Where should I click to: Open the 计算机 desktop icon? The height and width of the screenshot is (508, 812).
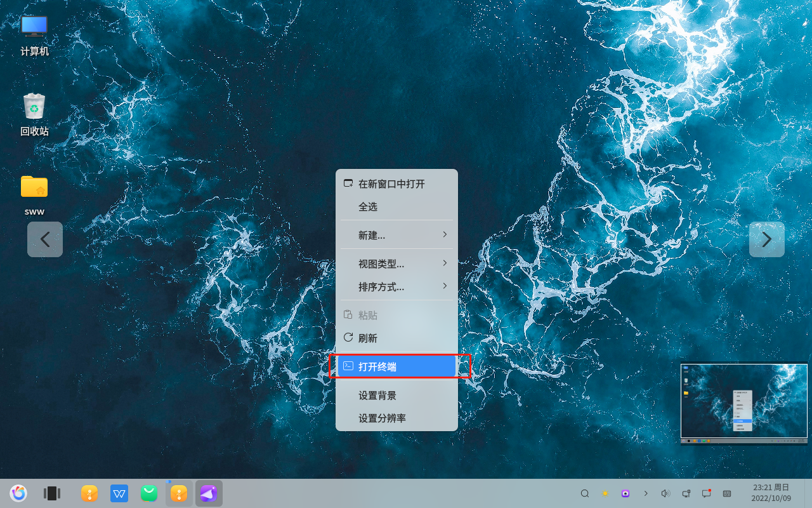click(x=34, y=36)
